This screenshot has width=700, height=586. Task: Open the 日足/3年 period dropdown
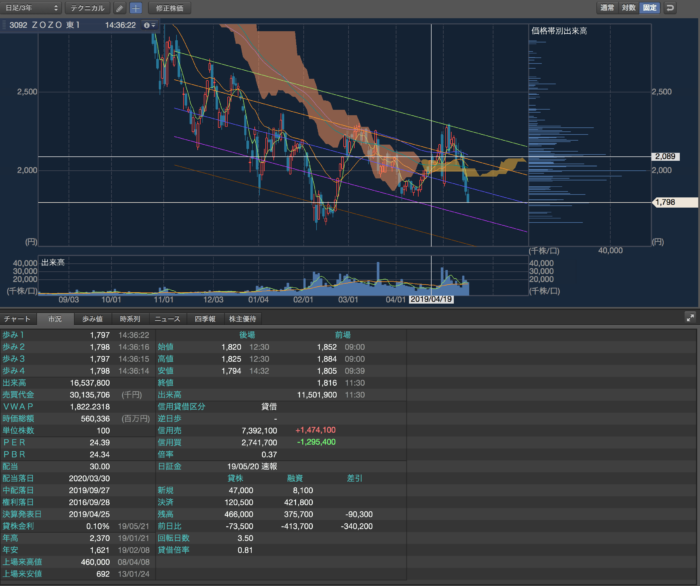(31, 8)
